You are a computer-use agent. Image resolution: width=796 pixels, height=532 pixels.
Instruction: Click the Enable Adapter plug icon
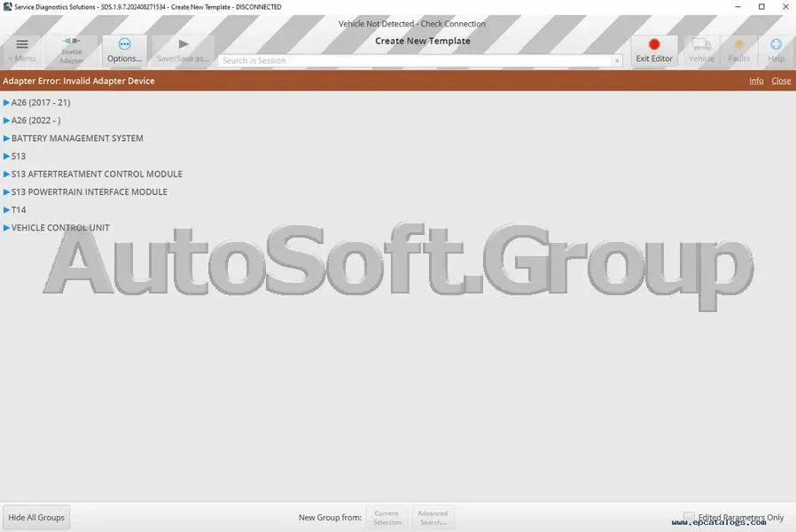coord(72,41)
